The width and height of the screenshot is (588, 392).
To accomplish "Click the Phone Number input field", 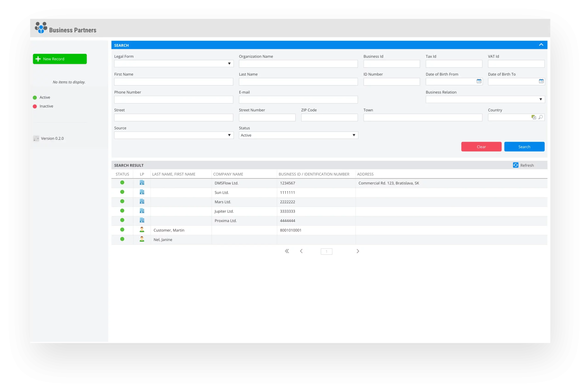I will [x=174, y=100].
